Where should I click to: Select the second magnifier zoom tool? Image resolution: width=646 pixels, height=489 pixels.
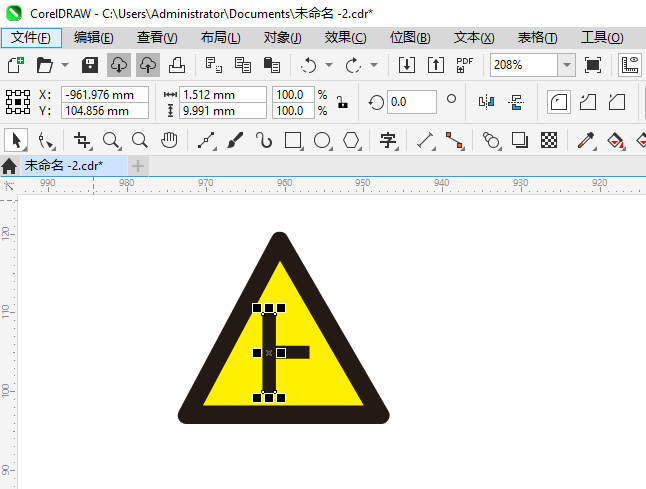pyautogui.click(x=140, y=140)
